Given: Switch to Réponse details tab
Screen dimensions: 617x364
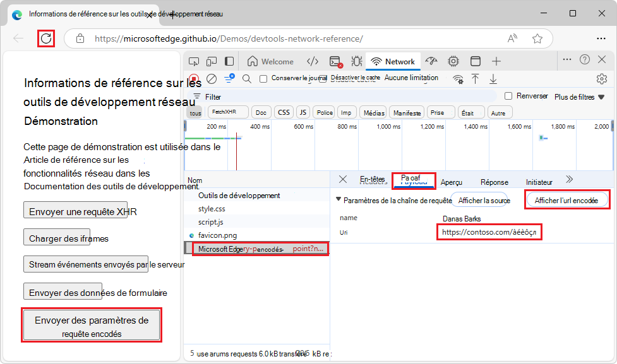Looking at the screenshot, I should click(x=494, y=182).
